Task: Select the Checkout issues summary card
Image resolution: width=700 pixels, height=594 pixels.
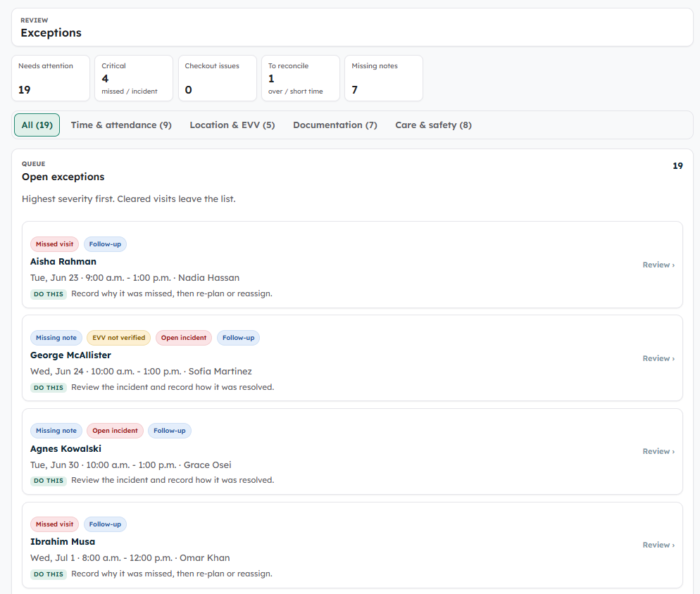Action: click(218, 78)
